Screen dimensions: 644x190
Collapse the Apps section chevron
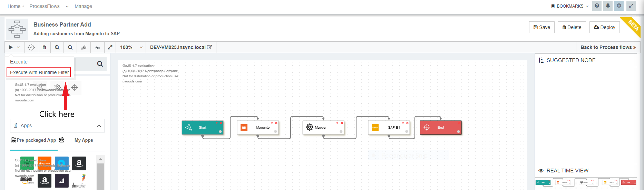pyautogui.click(x=99, y=126)
